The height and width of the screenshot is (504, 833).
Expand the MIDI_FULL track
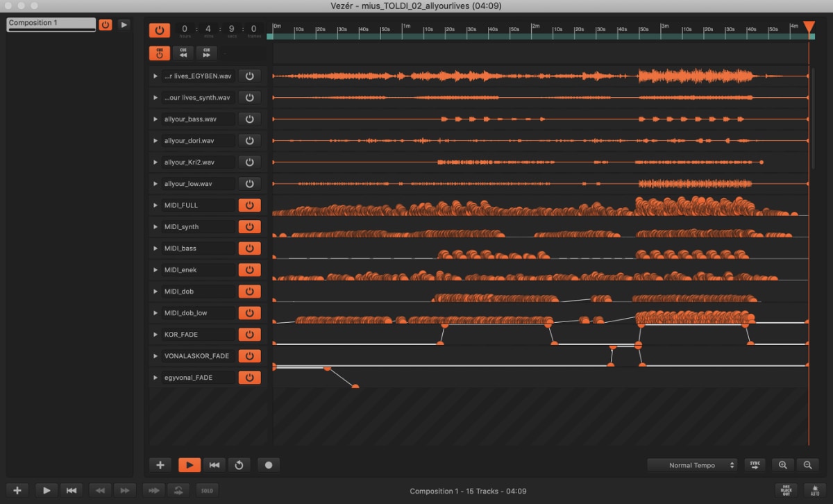(x=155, y=205)
